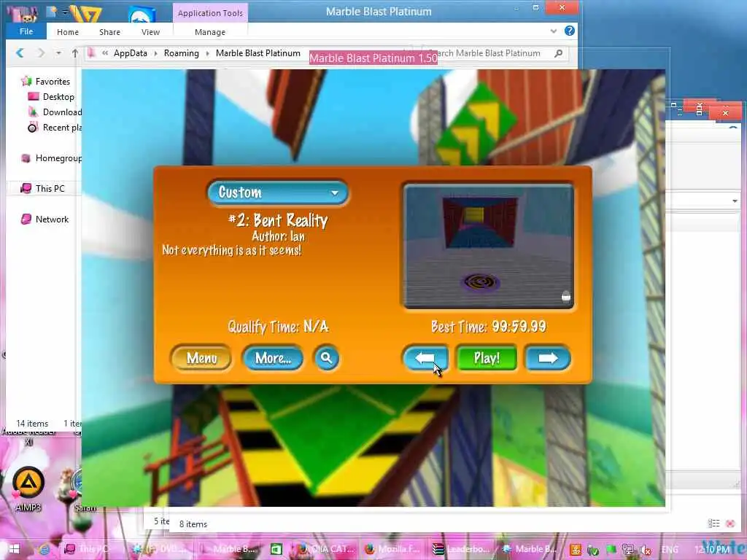Click the details view icon in status bar
Viewport: 747px width, 560px height.
713,524
